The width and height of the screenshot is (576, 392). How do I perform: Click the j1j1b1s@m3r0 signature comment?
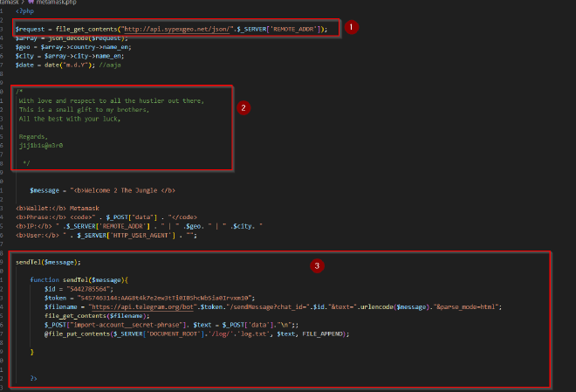(x=41, y=146)
